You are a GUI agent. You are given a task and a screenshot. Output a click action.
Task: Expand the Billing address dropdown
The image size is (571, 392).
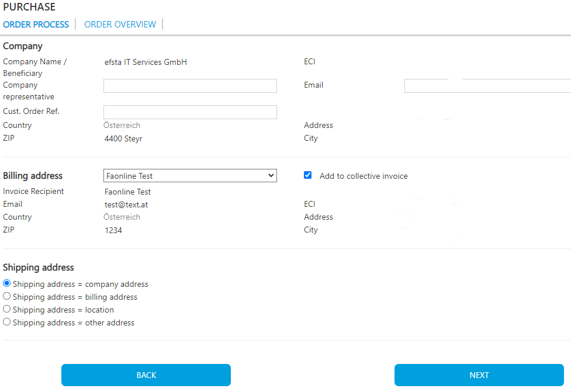click(190, 176)
